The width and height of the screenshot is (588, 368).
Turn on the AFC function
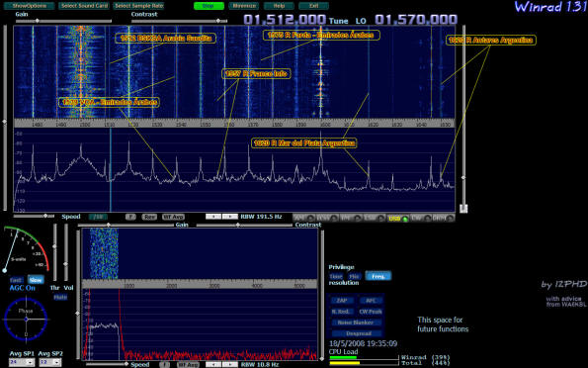[x=371, y=301]
